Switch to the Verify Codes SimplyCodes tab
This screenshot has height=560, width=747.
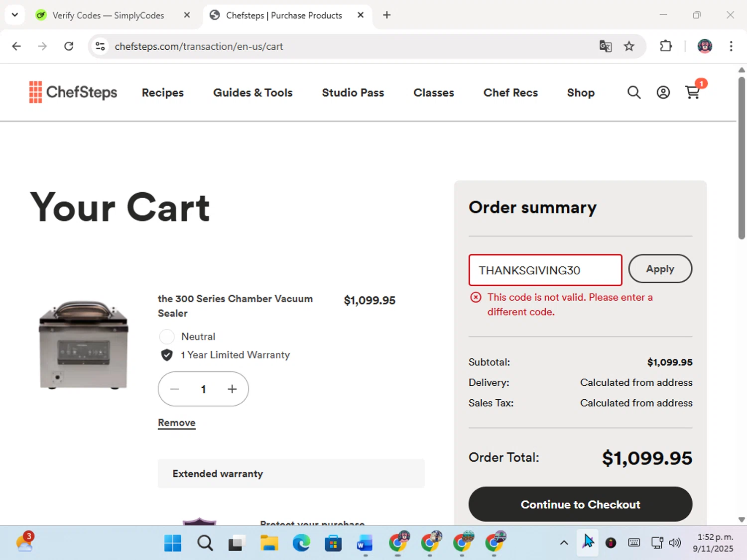[109, 15]
